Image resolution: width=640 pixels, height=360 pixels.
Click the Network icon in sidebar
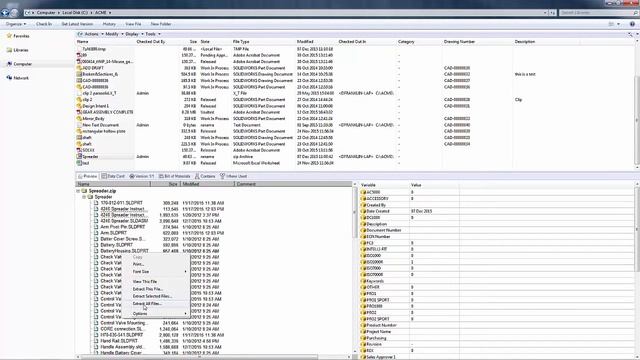pos(9,78)
